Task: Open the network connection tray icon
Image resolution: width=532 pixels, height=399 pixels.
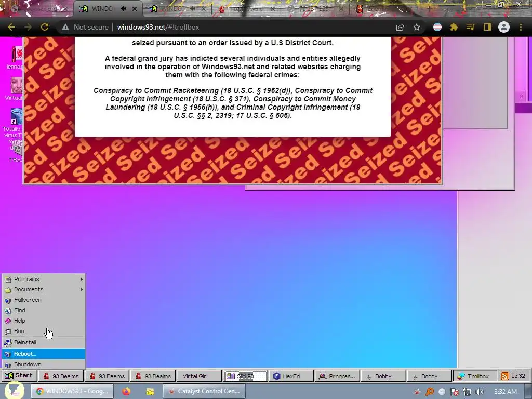Action: pos(467,392)
